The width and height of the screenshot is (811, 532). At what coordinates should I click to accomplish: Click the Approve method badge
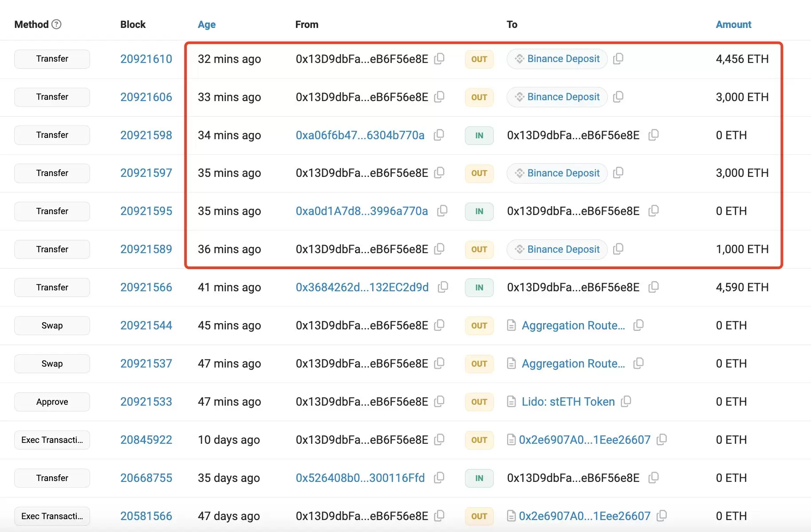click(x=52, y=402)
